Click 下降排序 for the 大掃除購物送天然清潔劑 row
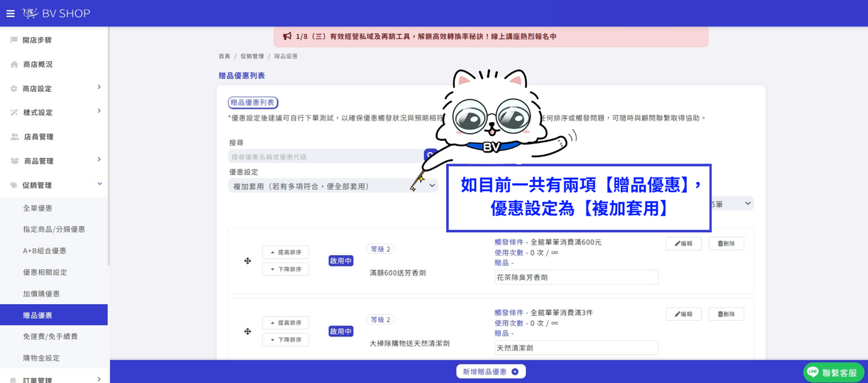The image size is (868, 383). coord(286,340)
